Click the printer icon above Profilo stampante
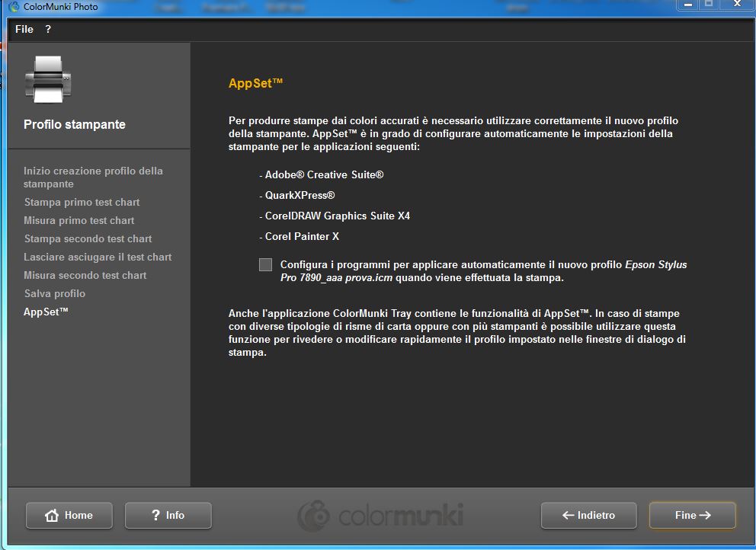This screenshot has width=756, height=550. (48, 79)
